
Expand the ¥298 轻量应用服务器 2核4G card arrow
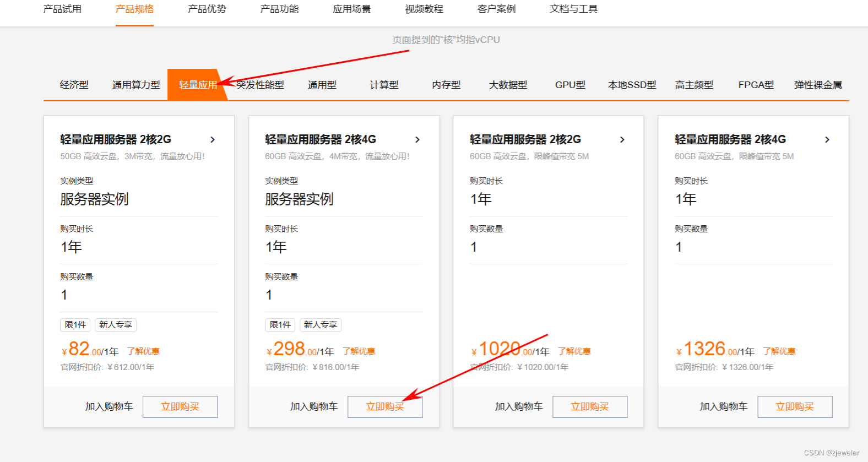417,140
